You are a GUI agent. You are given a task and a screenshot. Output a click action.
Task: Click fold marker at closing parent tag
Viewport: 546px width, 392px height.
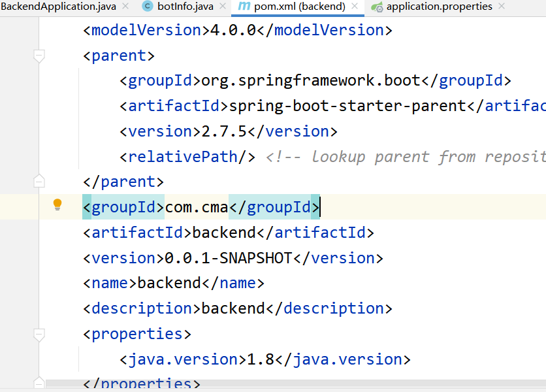(39, 182)
